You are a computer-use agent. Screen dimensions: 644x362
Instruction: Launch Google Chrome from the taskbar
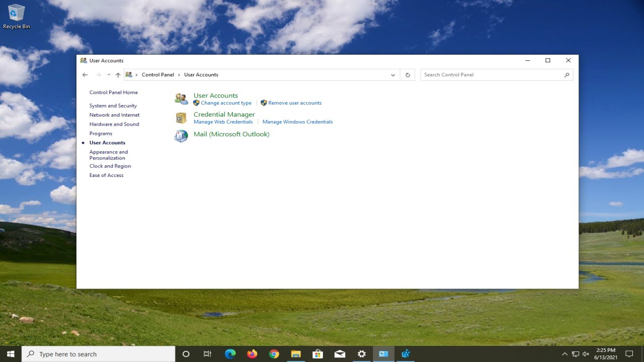click(x=274, y=354)
